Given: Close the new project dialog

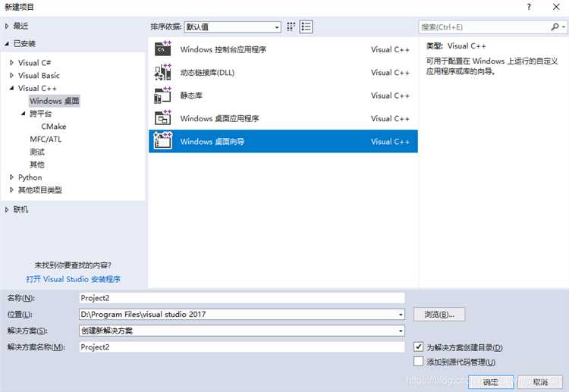Looking at the screenshot, I should point(556,7).
